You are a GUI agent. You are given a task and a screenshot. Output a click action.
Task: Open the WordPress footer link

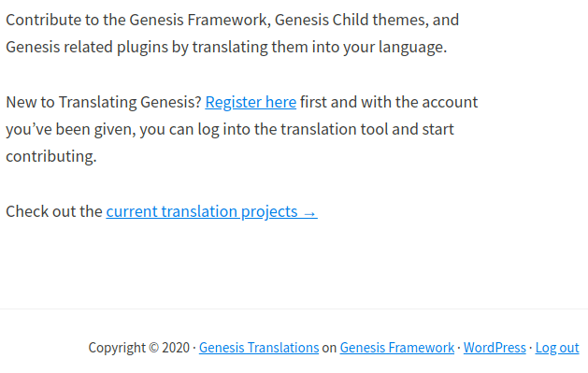[x=495, y=348]
